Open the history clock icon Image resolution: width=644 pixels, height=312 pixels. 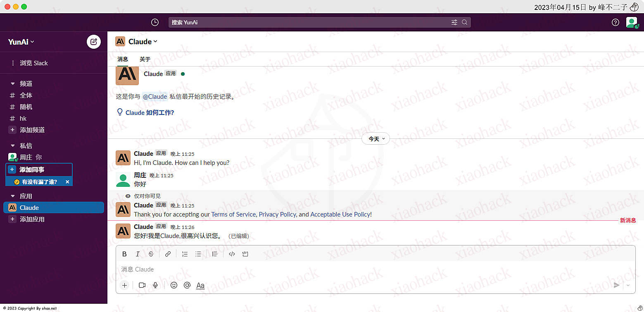click(155, 22)
